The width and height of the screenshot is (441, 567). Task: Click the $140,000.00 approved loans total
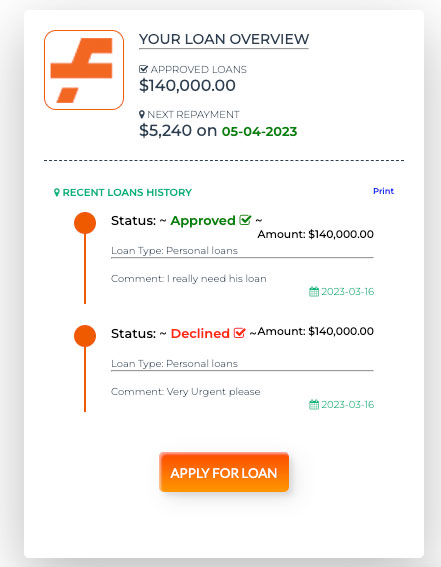(x=187, y=85)
